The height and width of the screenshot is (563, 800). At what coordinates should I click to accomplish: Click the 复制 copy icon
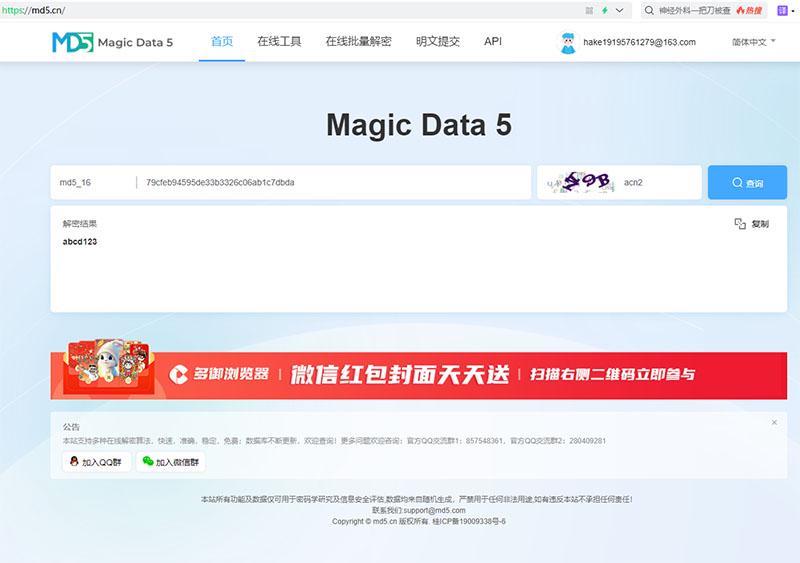tap(740, 224)
